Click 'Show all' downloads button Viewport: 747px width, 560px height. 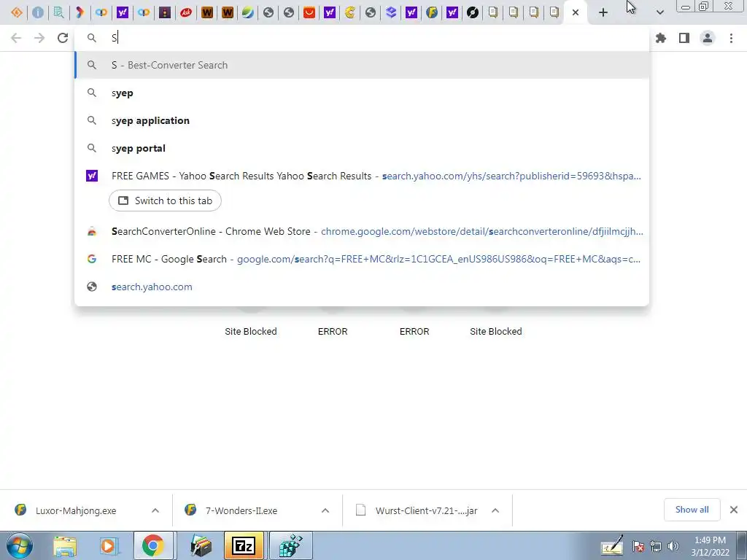pos(692,510)
